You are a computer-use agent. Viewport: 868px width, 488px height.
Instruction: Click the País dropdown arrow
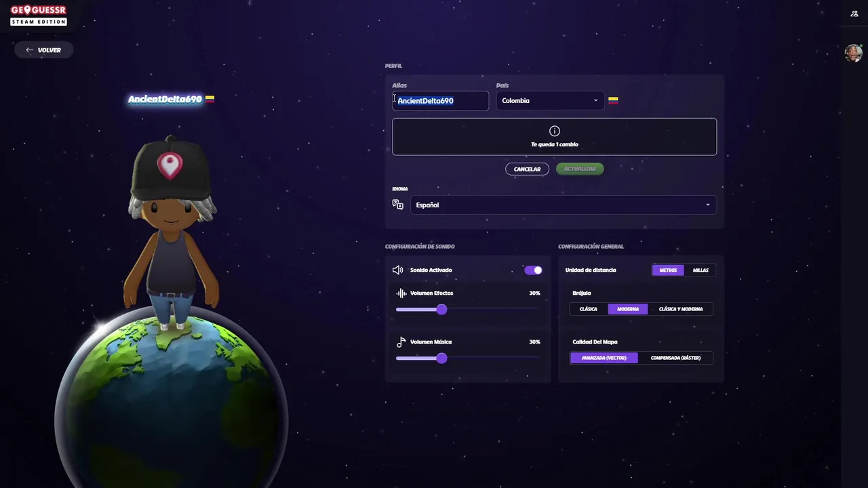(x=595, y=101)
